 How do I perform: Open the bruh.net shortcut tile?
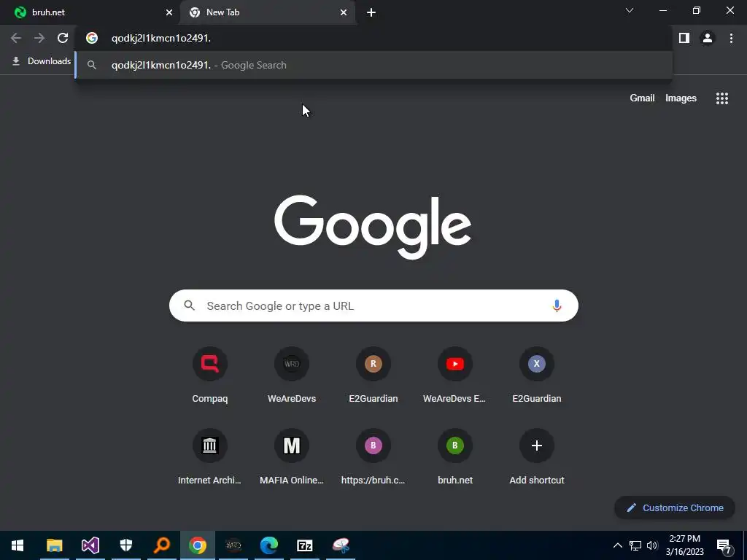click(455, 458)
